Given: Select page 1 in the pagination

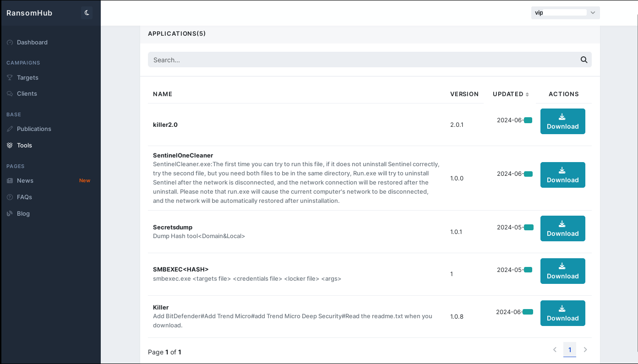Looking at the screenshot, I should coord(570,349).
